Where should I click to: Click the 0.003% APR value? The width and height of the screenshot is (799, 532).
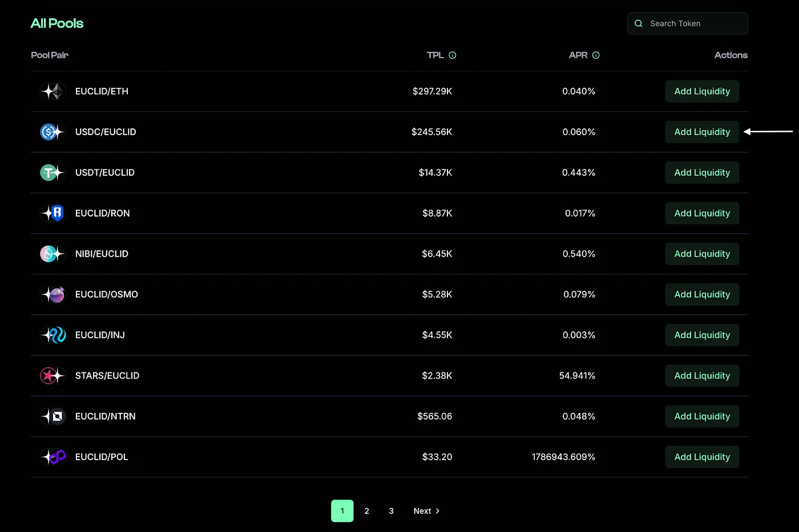(579, 335)
